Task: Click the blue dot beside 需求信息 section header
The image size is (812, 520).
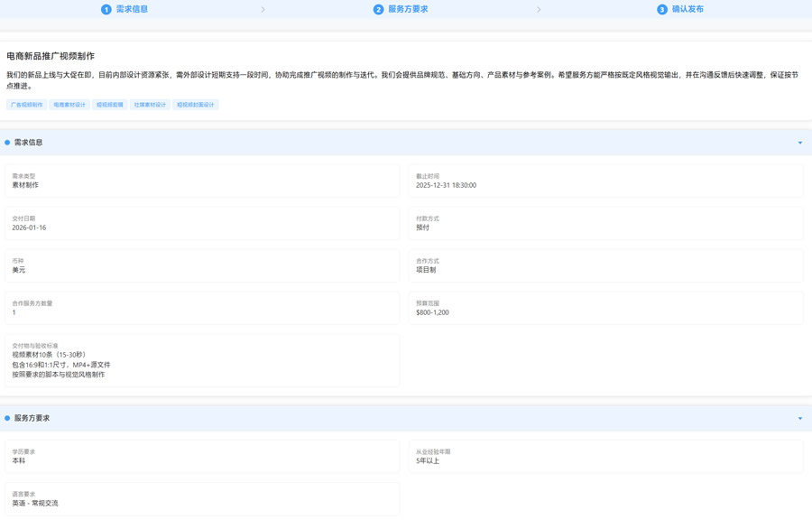Action: (7, 143)
